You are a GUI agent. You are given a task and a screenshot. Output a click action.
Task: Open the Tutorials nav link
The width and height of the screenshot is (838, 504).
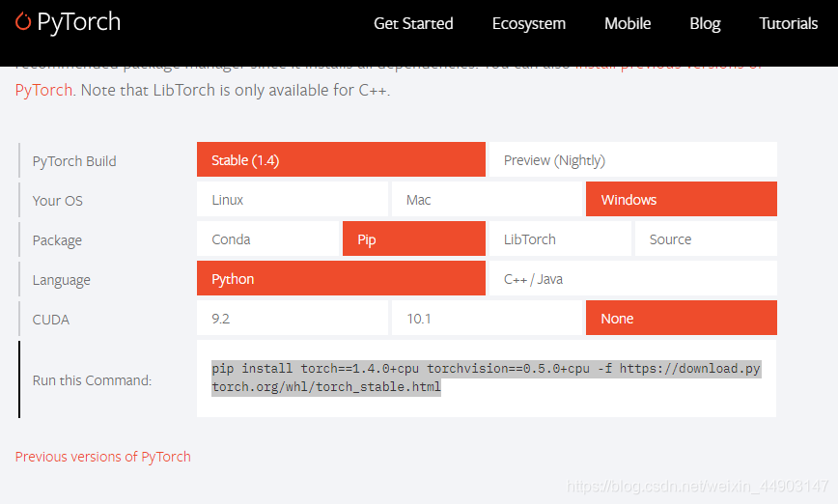tap(789, 23)
